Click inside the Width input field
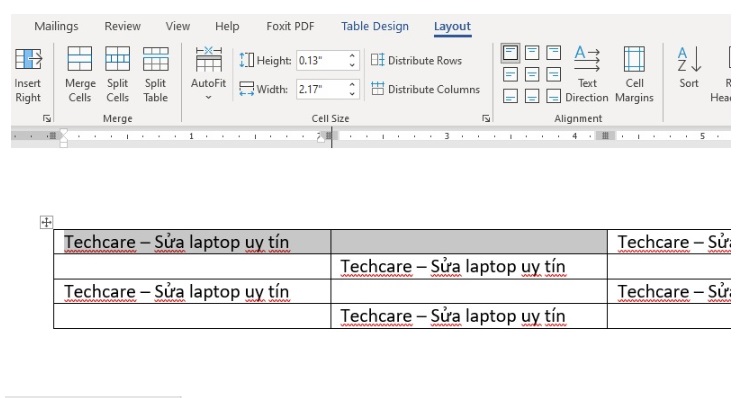The width and height of the screenshot is (756, 398). [322, 89]
